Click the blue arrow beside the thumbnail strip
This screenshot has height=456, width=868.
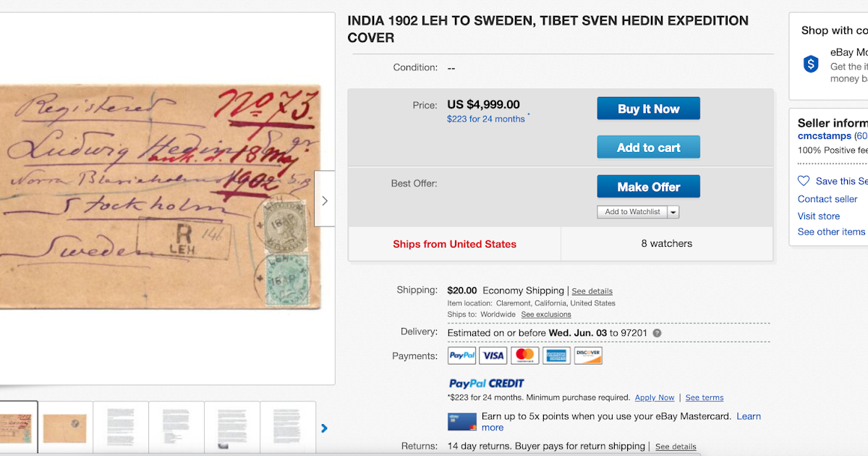point(324,428)
